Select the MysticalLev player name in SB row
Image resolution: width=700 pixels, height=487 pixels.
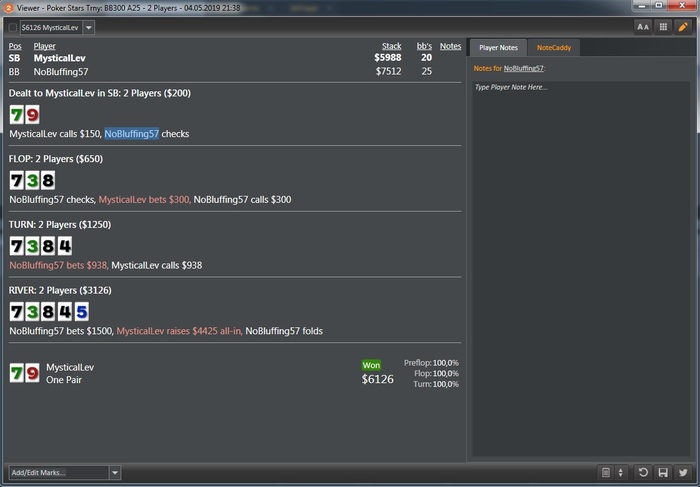(59, 58)
